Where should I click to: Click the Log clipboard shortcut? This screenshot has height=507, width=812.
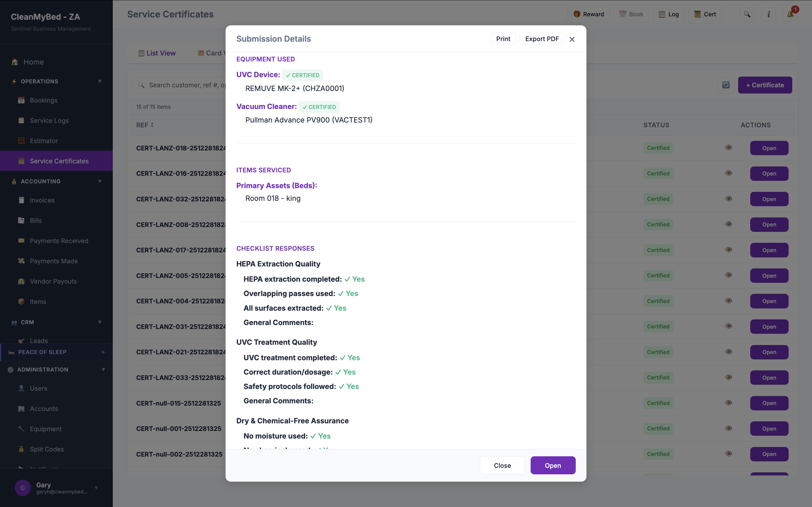coord(668,14)
